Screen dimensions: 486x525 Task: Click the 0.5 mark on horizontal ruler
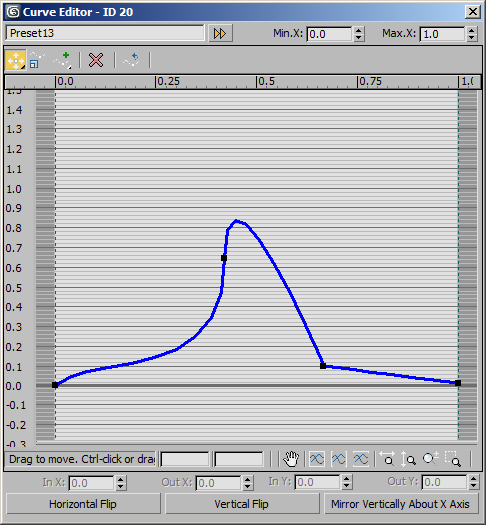click(266, 81)
